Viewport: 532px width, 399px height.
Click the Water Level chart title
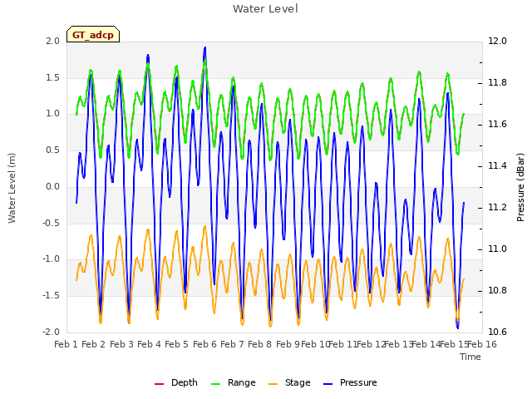pos(265,9)
